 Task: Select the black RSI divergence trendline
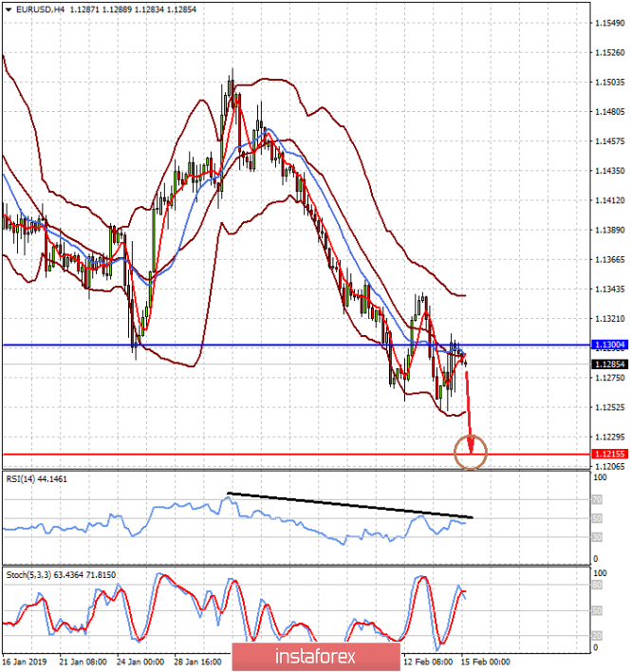tap(351, 505)
